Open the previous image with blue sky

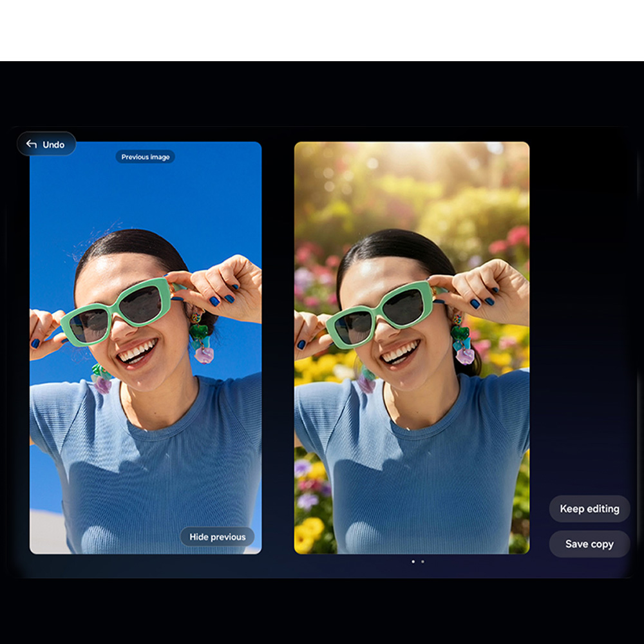click(146, 348)
